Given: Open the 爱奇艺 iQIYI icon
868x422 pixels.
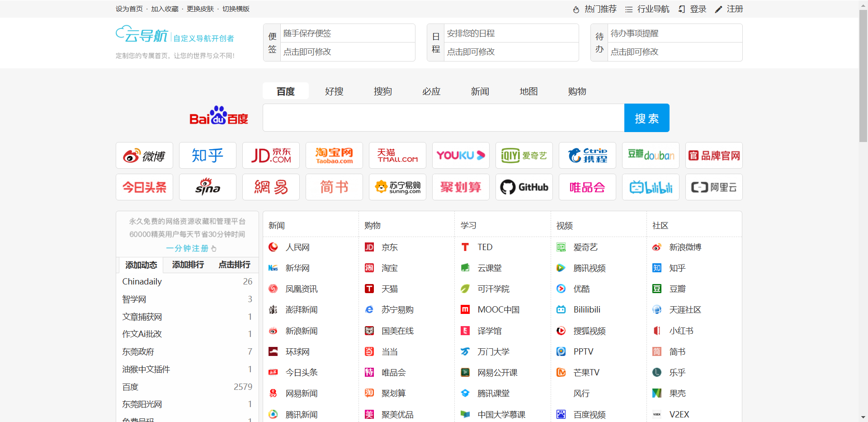Looking at the screenshot, I should [x=524, y=155].
